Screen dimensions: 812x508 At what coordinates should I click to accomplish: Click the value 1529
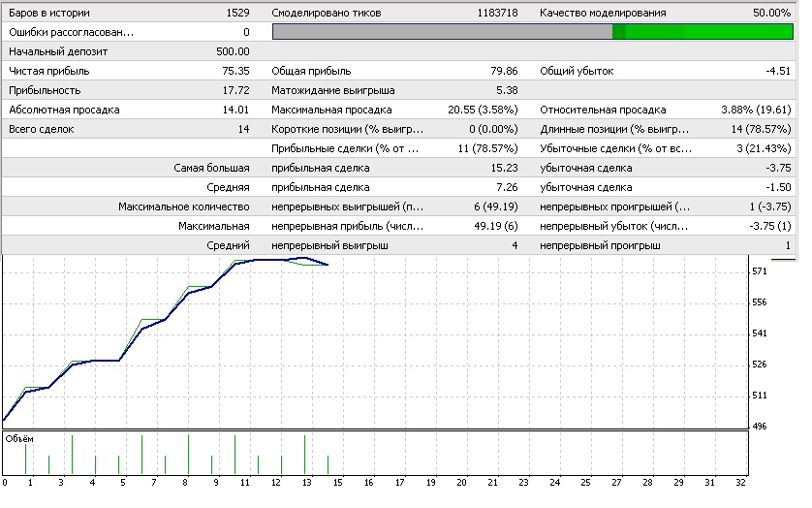pyautogui.click(x=237, y=13)
